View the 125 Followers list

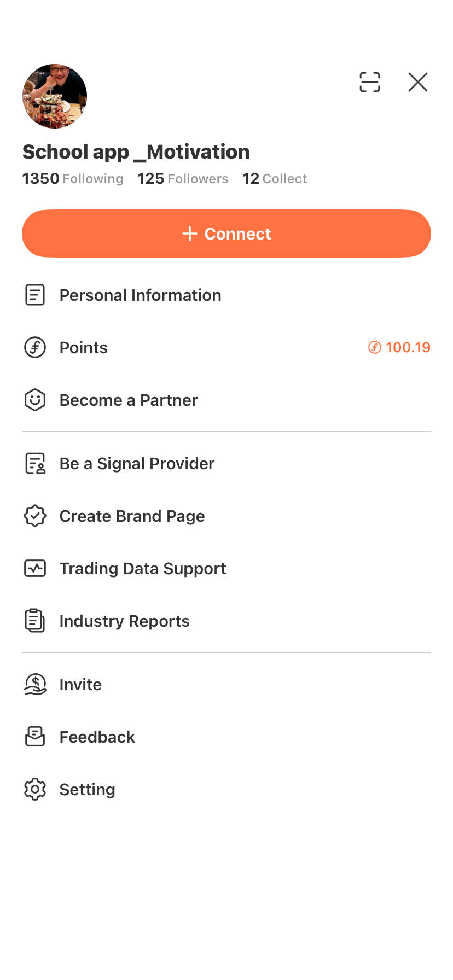click(x=183, y=179)
